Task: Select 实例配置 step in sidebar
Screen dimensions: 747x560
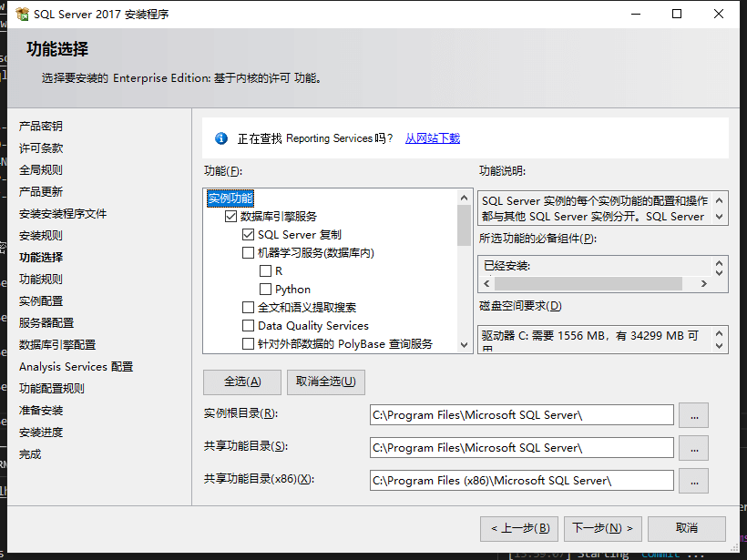Action: pos(41,301)
